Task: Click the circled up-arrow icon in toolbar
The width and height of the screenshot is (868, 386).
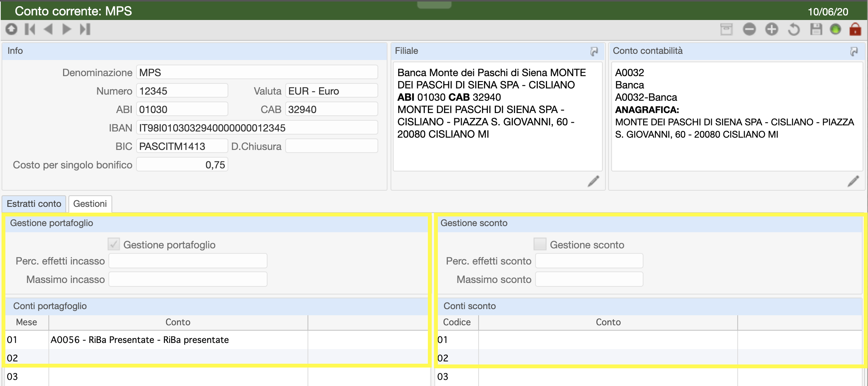Action: 12,29
